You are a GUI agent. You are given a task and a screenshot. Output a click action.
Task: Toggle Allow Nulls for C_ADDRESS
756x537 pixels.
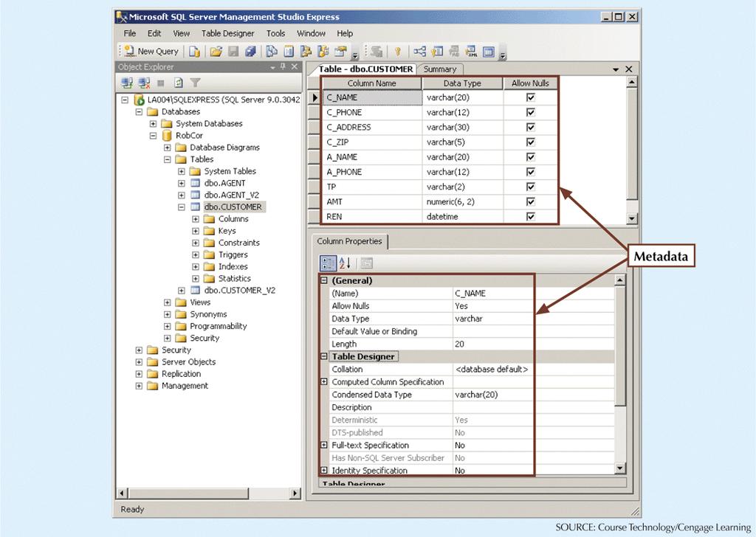pos(530,127)
